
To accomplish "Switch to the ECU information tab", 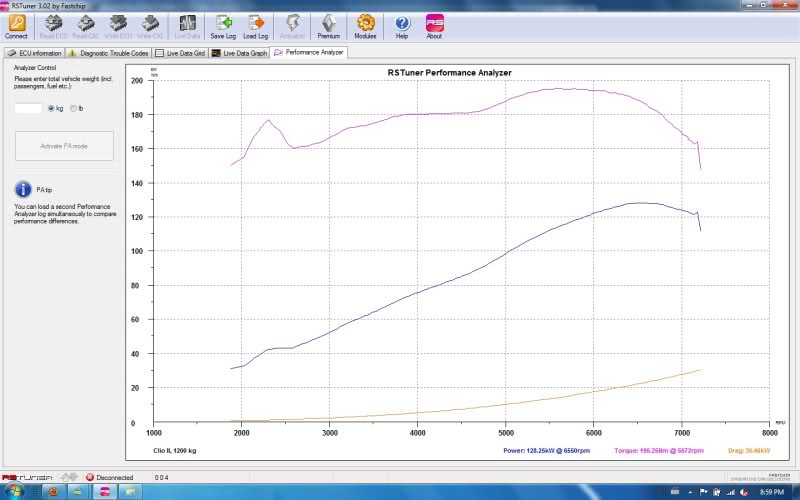I will pos(34,52).
